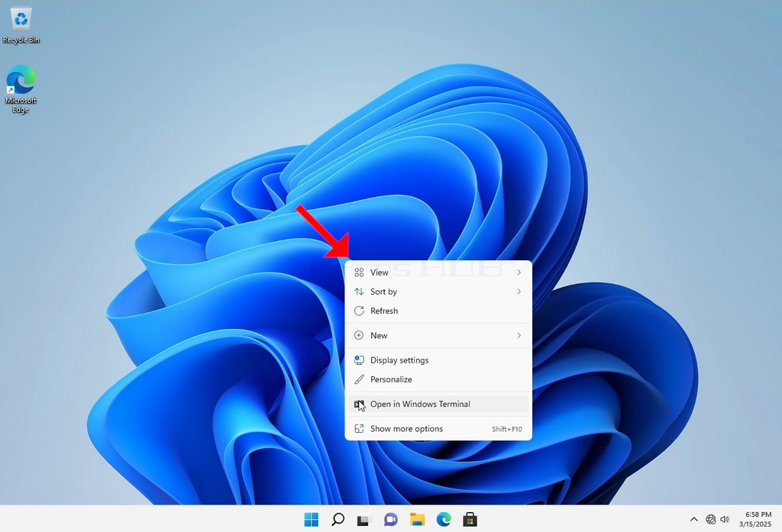Open taskbar Search magnifier

pyautogui.click(x=338, y=520)
